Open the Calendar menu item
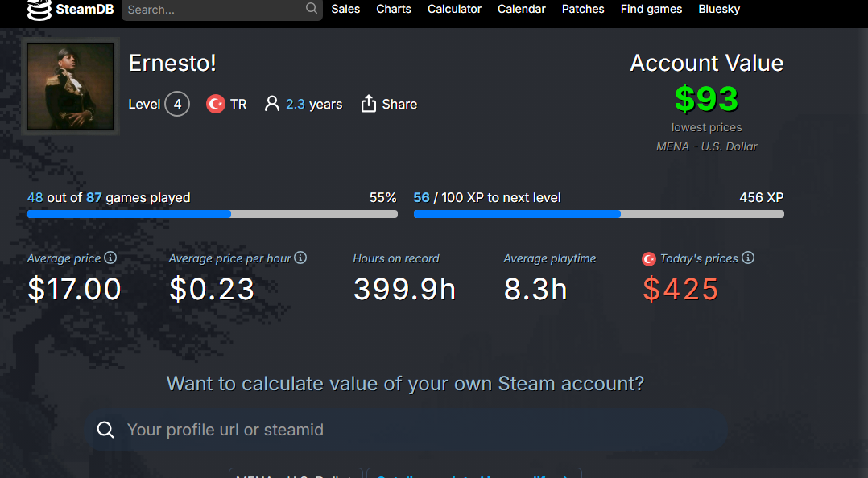The image size is (868, 478). pyautogui.click(x=521, y=9)
